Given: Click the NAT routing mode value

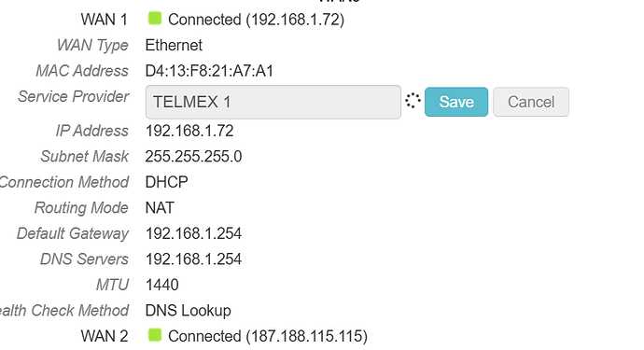Looking at the screenshot, I should 160,208.
